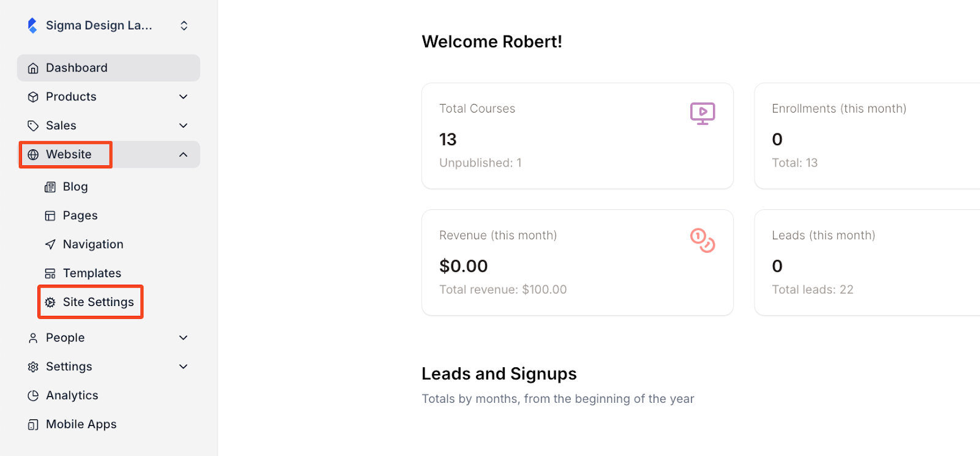Click the Mobile Apps phone icon
980x456 pixels.
pos(33,425)
